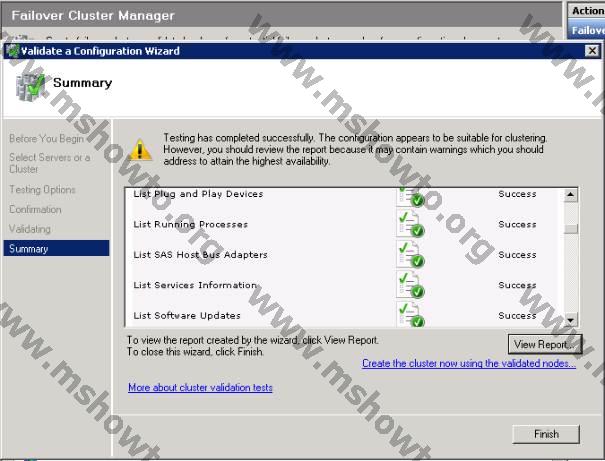Click Success status of List Software Updates
Screen dimensions: 605x461
pyautogui.click(x=517, y=316)
